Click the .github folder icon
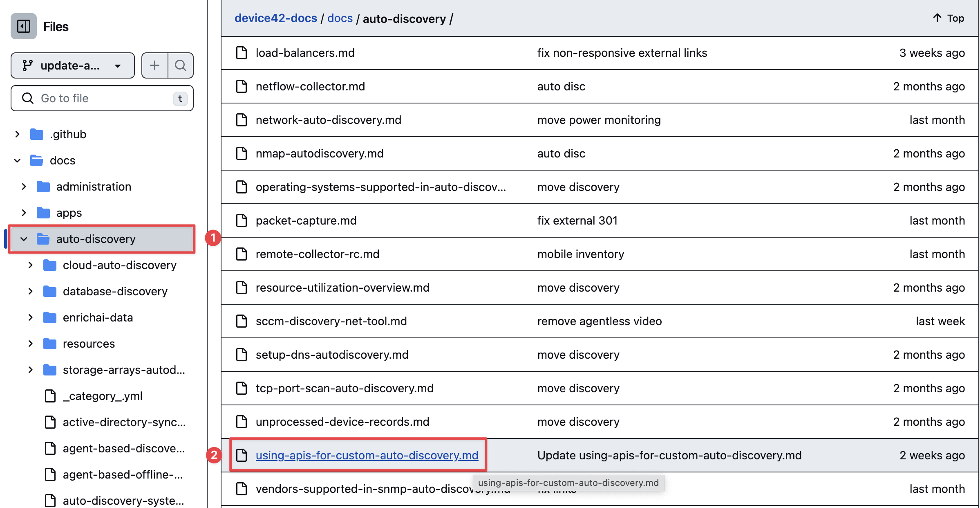The height and width of the screenshot is (508, 980). (x=37, y=134)
